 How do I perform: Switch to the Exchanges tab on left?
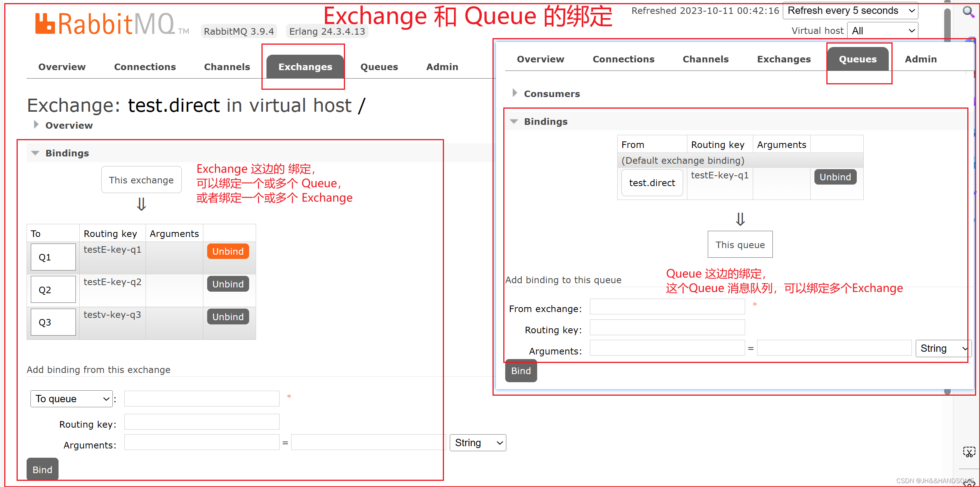(x=305, y=67)
